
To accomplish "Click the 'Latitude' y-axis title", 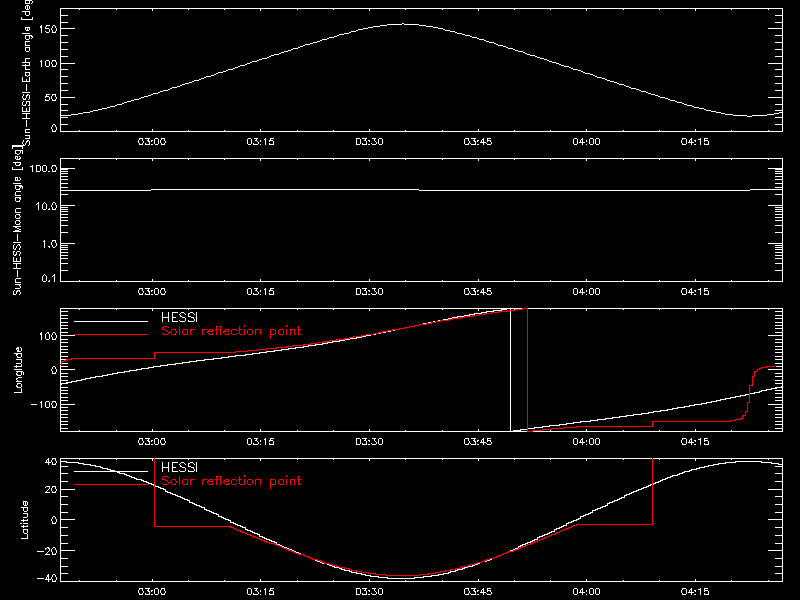I will [24, 520].
